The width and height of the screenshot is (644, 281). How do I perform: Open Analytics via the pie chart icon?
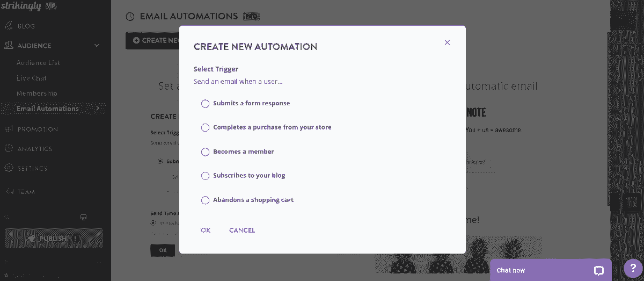point(9,149)
